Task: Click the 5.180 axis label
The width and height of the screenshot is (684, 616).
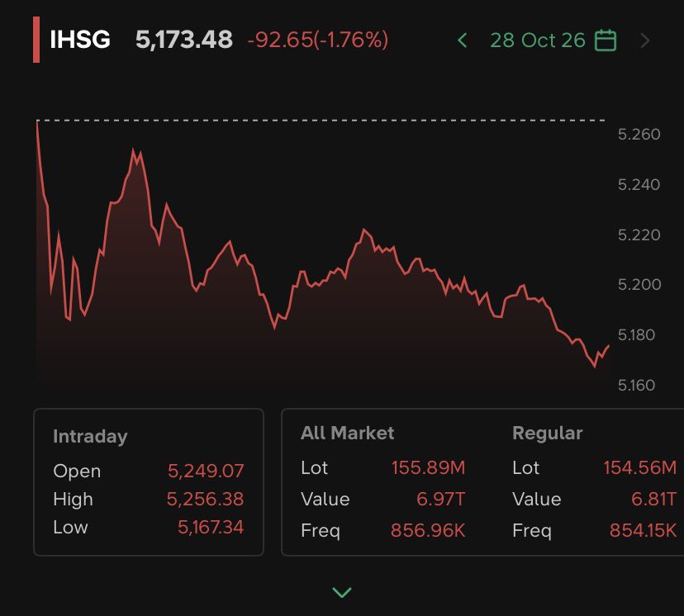Action: pyautogui.click(x=636, y=335)
